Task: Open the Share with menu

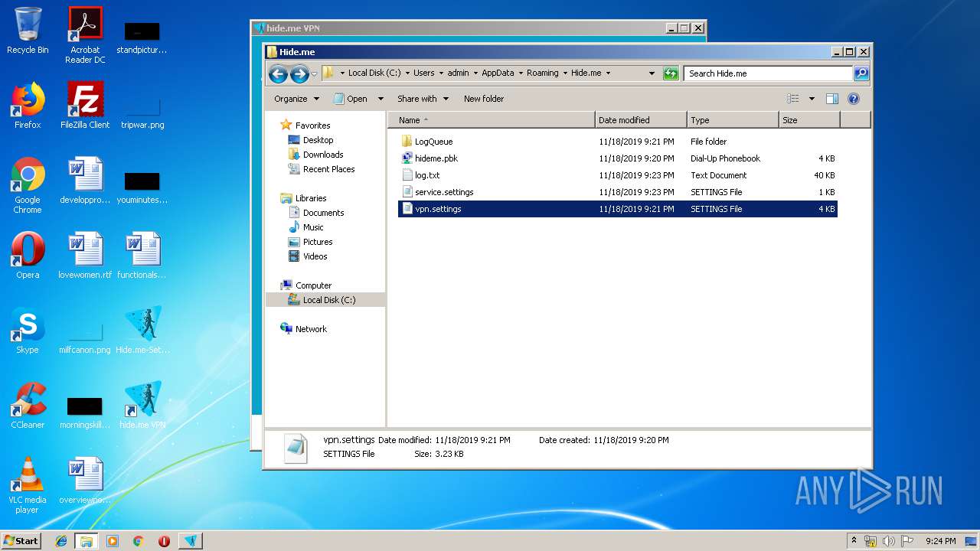Action: (x=422, y=99)
